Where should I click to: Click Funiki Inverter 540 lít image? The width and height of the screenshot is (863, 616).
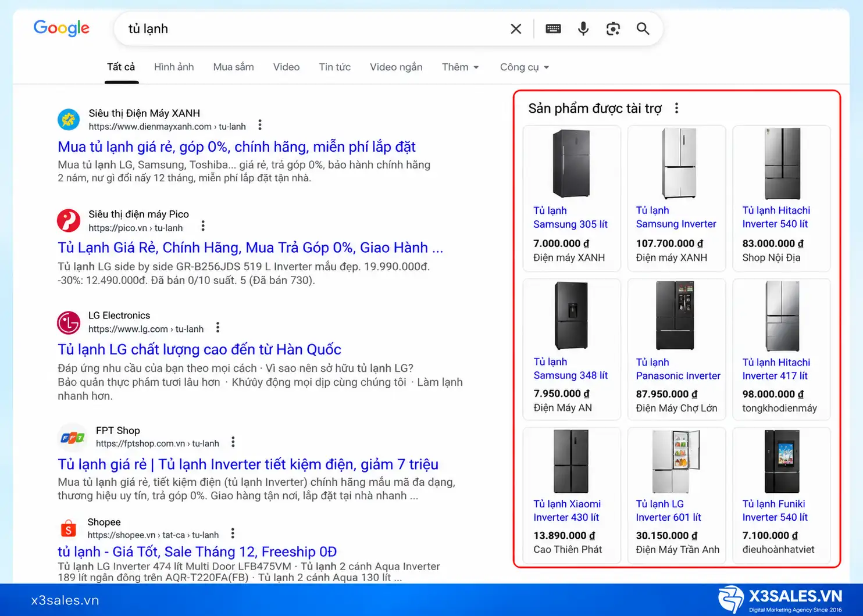point(783,461)
